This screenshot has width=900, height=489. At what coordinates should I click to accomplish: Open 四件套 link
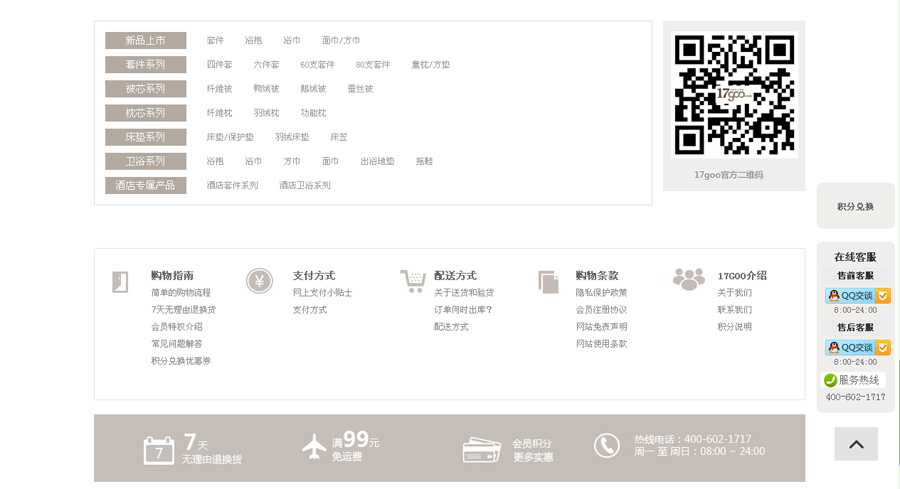pos(220,64)
